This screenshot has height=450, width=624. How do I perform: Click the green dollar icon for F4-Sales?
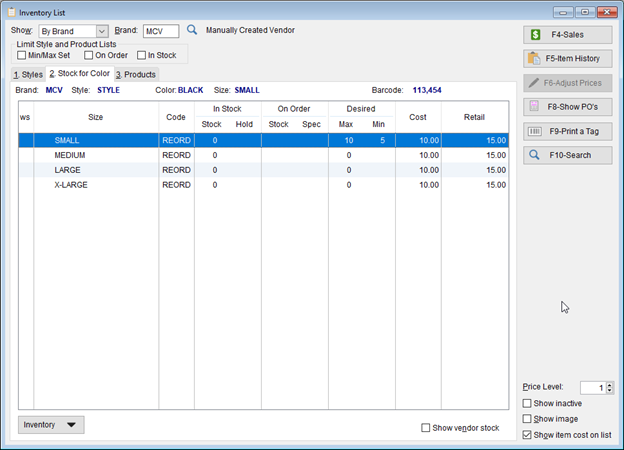click(x=535, y=35)
